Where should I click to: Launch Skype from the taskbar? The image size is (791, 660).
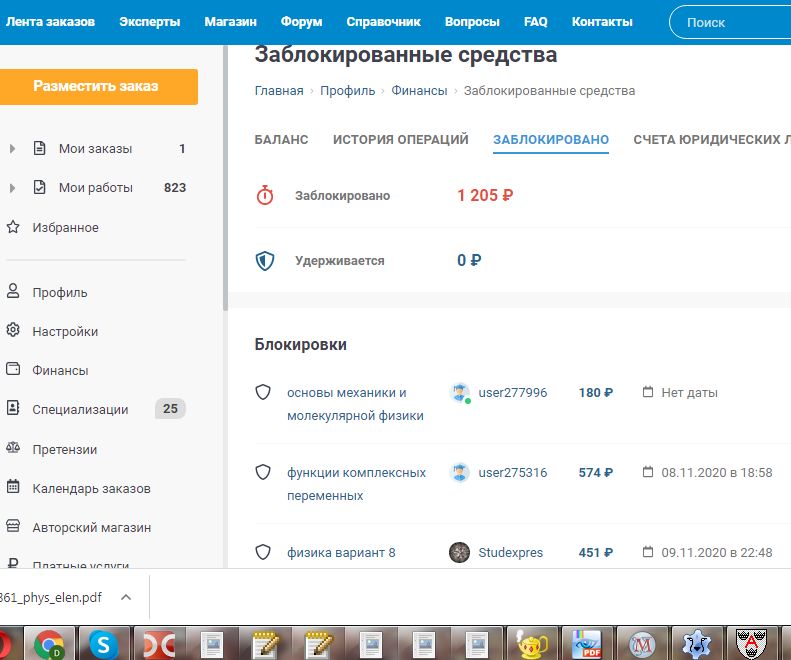(x=101, y=642)
